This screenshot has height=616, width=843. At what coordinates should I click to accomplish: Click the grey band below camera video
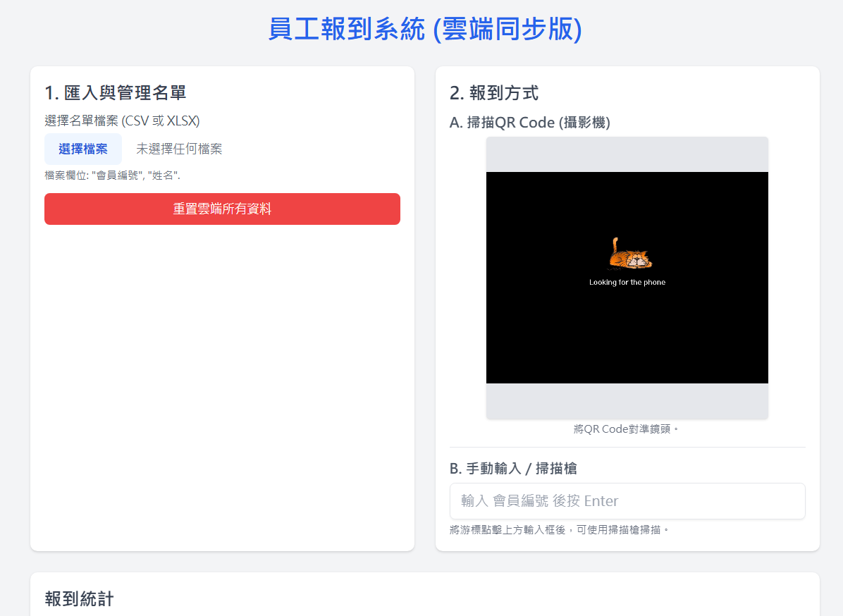tap(627, 401)
